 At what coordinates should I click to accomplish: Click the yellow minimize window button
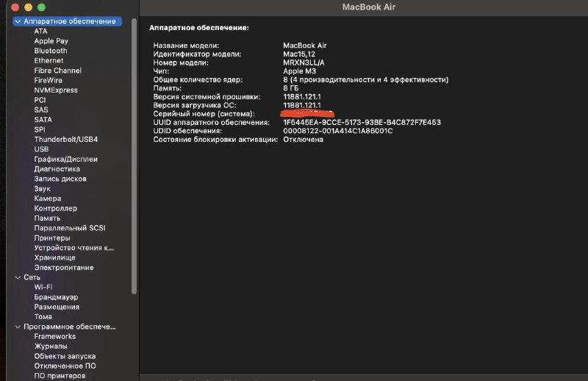click(x=28, y=7)
